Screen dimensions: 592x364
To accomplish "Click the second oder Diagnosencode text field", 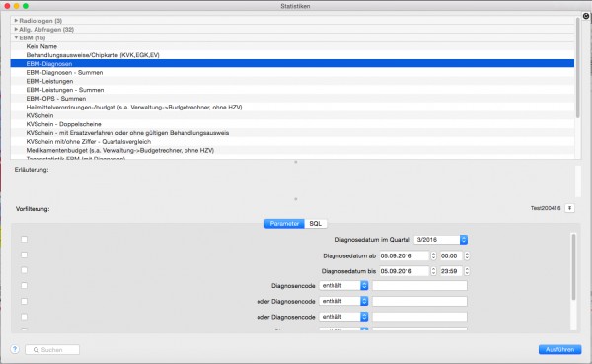I will coord(419,317).
